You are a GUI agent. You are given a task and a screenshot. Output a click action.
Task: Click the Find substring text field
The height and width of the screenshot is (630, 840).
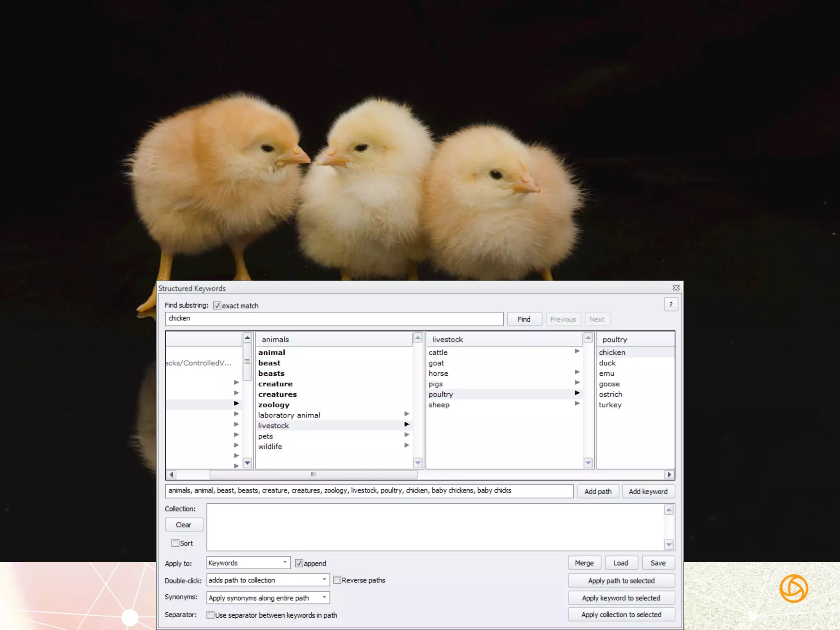click(334, 319)
